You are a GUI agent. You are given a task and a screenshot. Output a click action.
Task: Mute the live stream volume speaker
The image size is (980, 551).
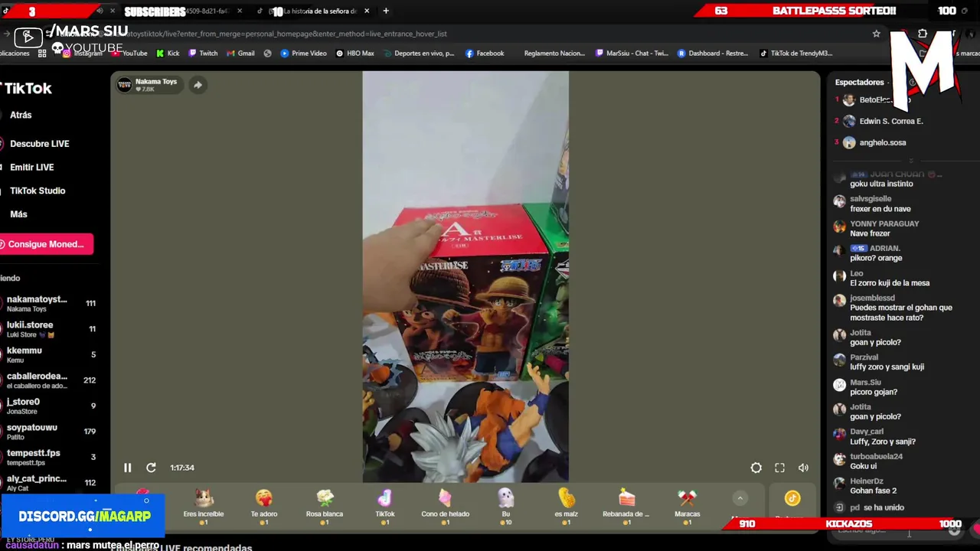click(x=803, y=468)
